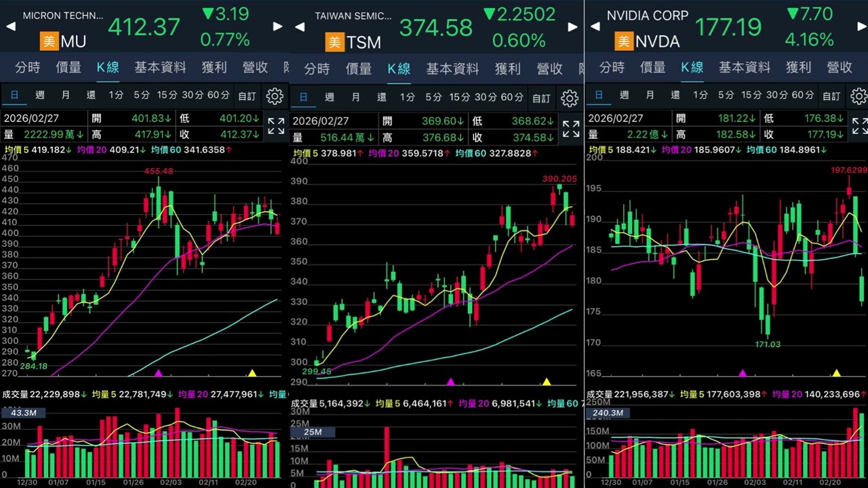
Task: Open 基本資料 tab in MU panel
Action: (x=160, y=67)
